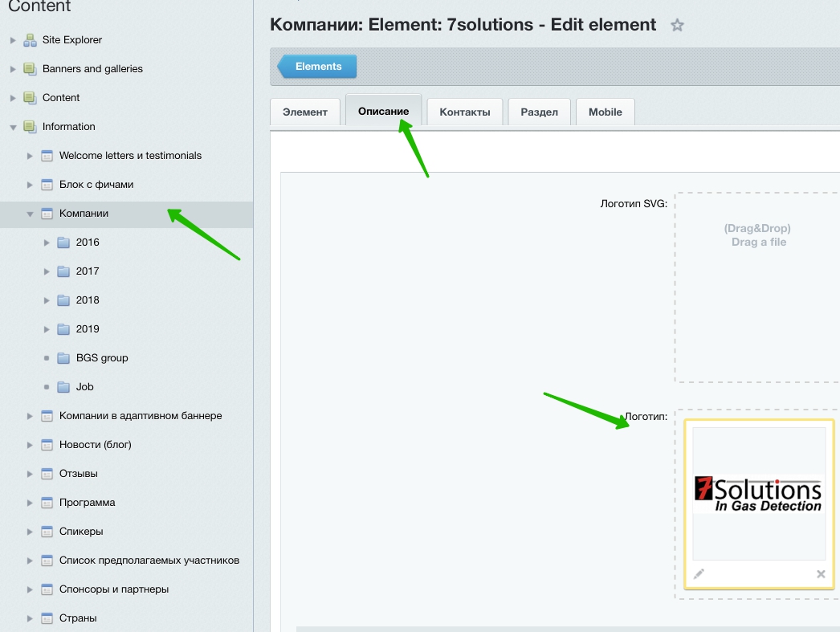Click the 2016 folder icon
This screenshot has height=632, width=840.
coord(63,243)
